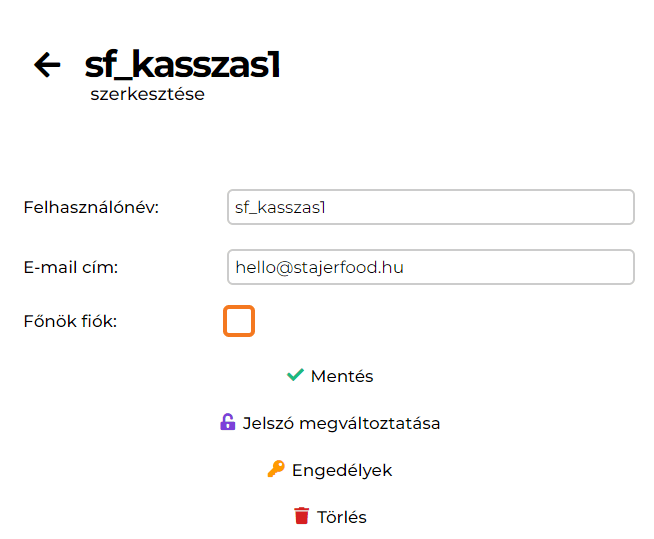This screenshot has height=539, width=654.
Task: Place cursor in hello@stajerfood.hu email text
Action: tap(319, 267)
